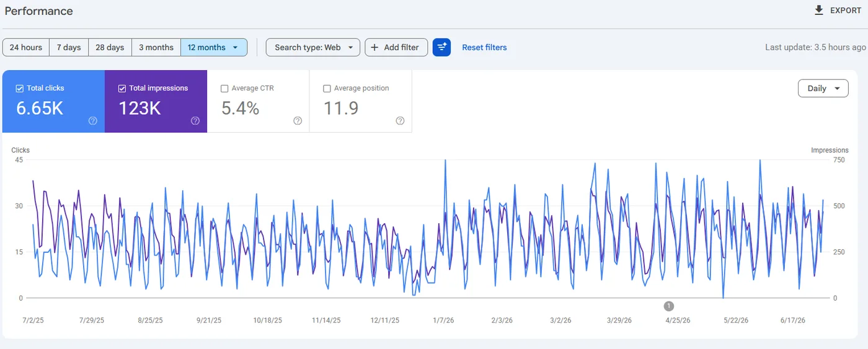The height and width of the screenshot is (349, 868).
Task: Open help icon on Average CTR card
Action: click(298, 121)
